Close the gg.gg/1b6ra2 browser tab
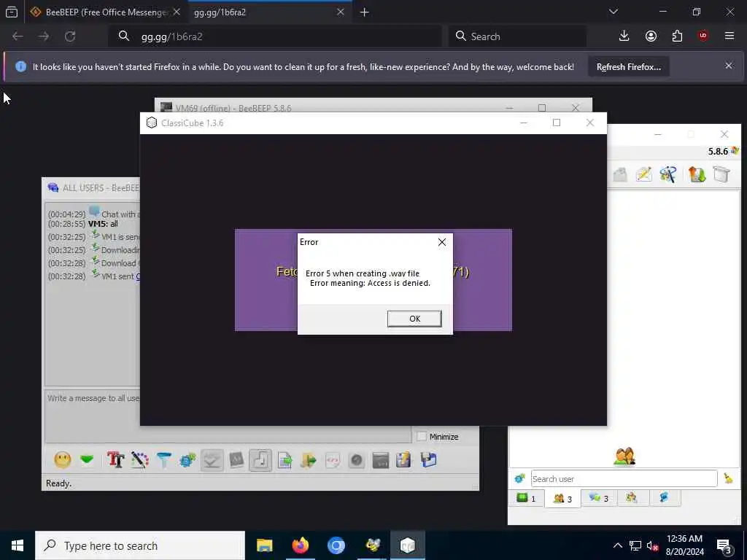This screenshot has height=560, width=747. pyautogui.click(x=340, y=12)
